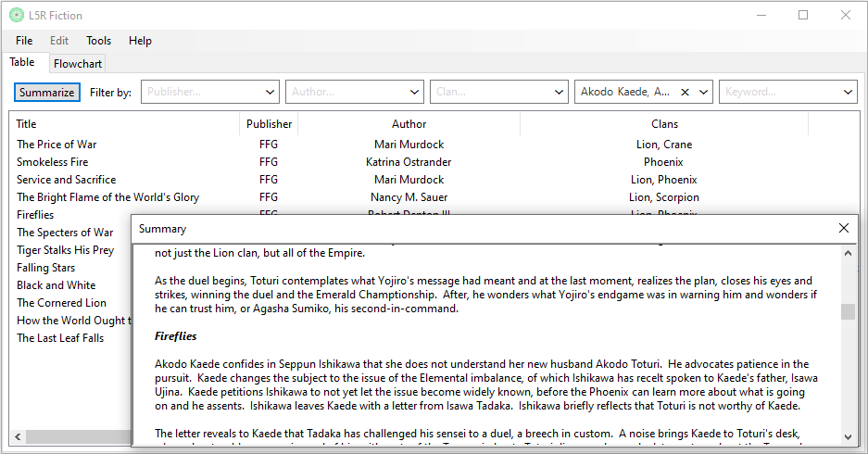Sort the table by Title column
The image size is (868, 454).
(124, 124)
